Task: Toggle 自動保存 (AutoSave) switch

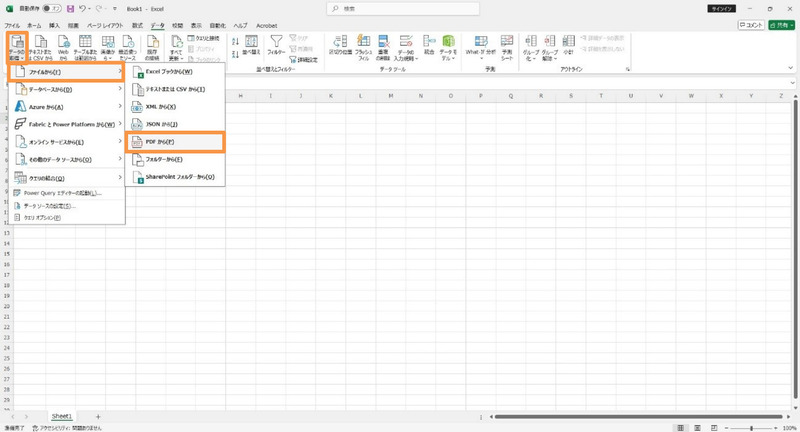Action: pyautogui.click(x=52, y=9)
